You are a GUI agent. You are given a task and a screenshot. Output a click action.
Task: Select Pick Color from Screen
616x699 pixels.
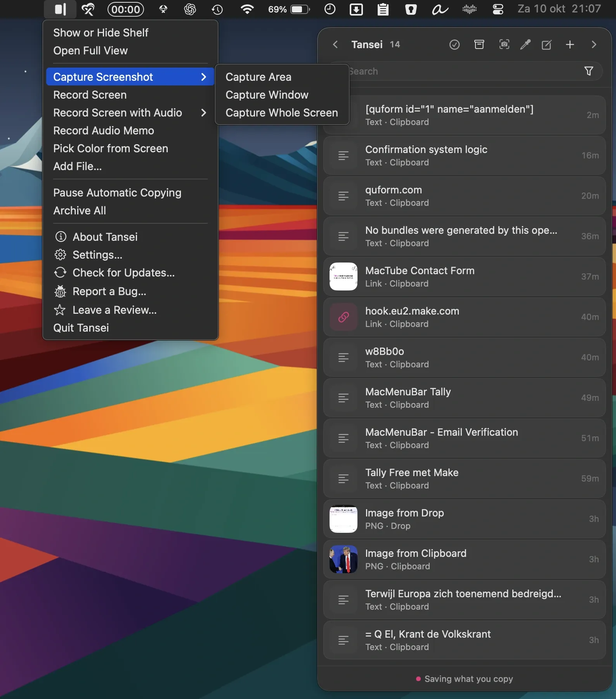pyautogui.click(x=130, y=148)
